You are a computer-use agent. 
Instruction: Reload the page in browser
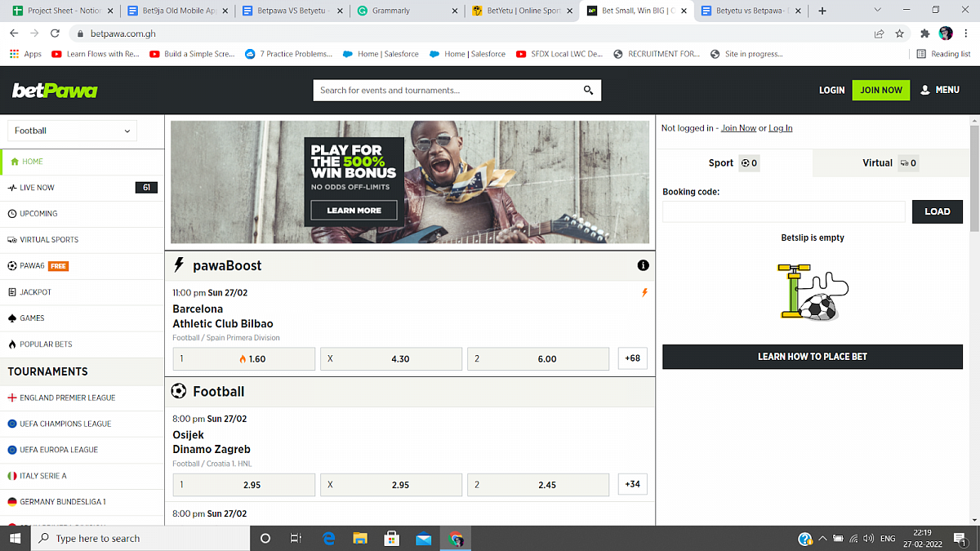[x=55, y=33]
